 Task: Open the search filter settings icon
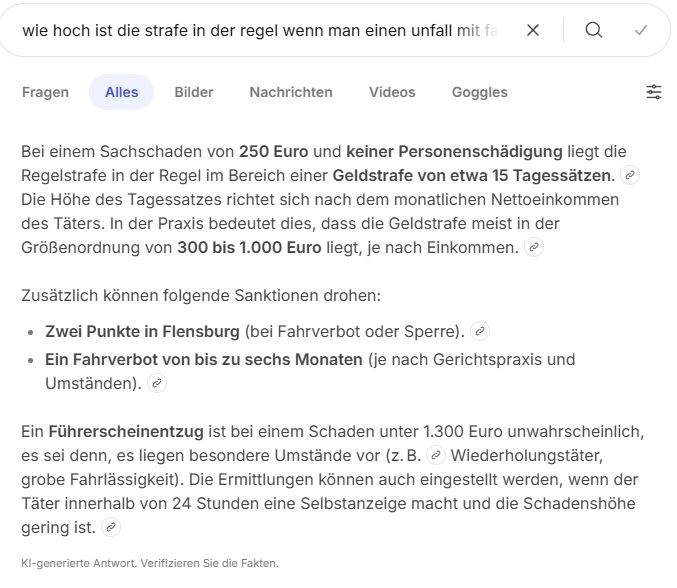point(654,92)
